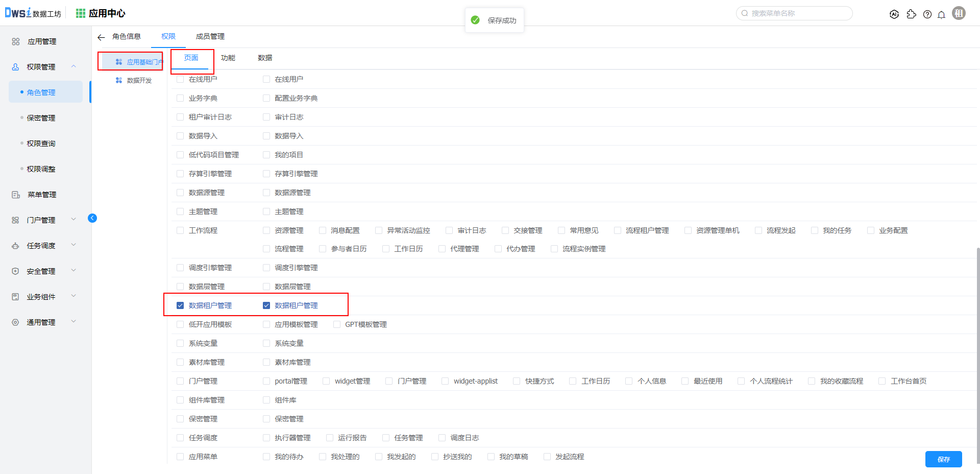Open the help question-mark icon
Image resolution: width=980 pixels, height=474 pixels.
pos(927,14)
